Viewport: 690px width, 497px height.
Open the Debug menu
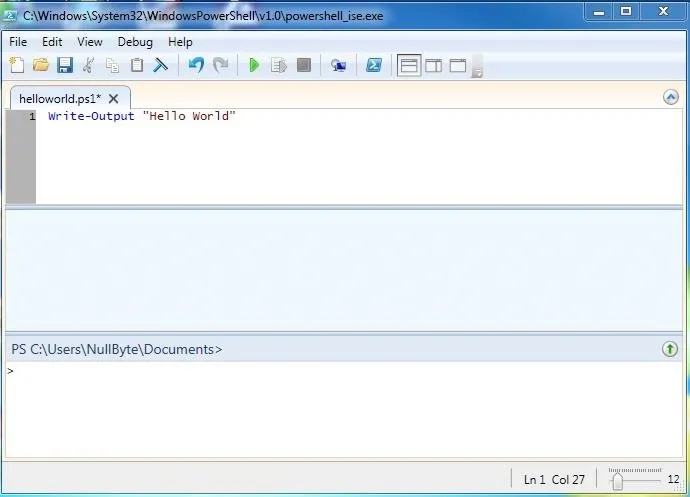pos(135,42)
